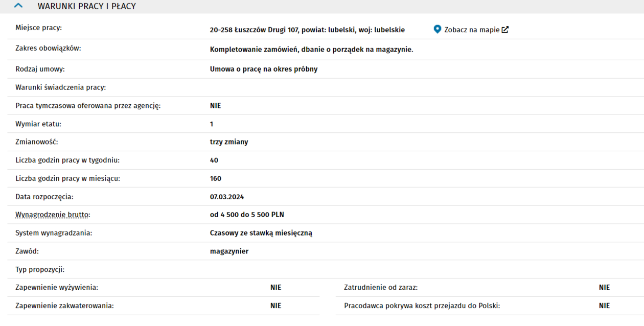
Task: Collapse the Warunki pracy i płacy section
Action: click(x=19, y=6)
